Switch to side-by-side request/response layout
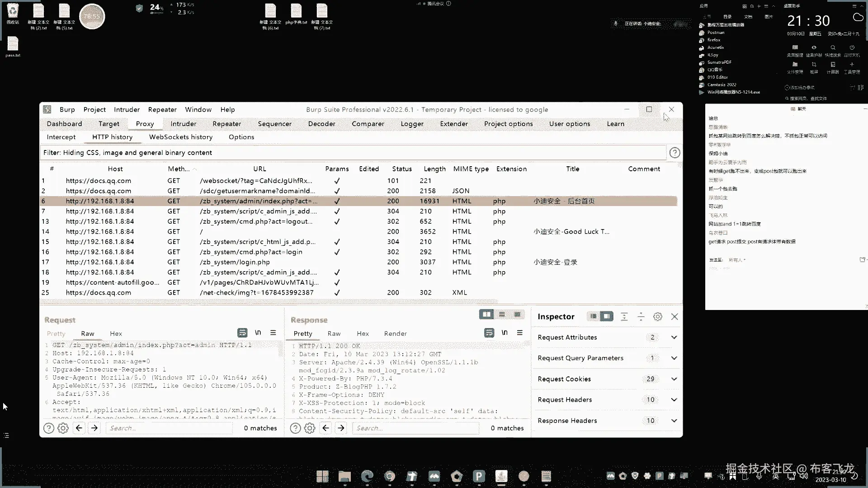868x488 pixels. [486, 314]
